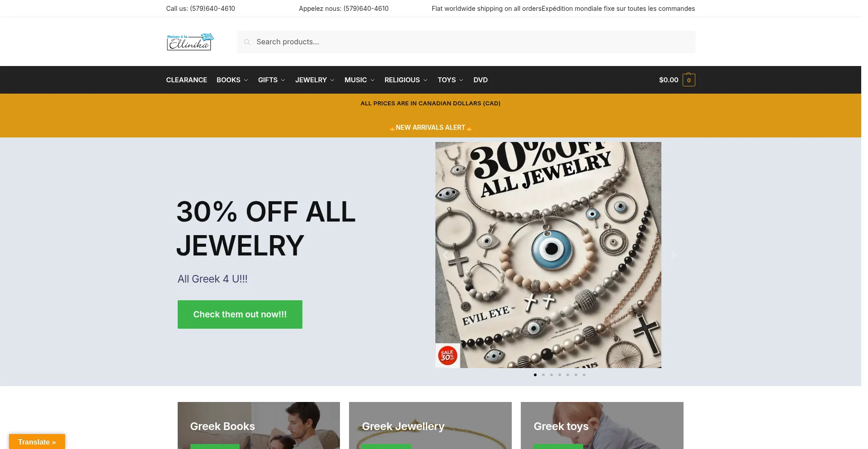868x449 pixels.
Task: Go to next slide with right arrow
Action: tap(674, 255)
